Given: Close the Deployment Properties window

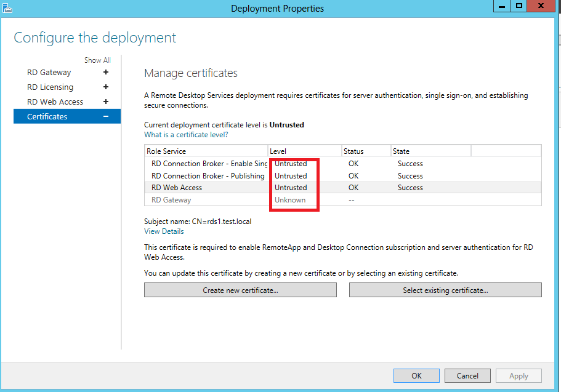Looking at the screenshot, I should 541,6.
